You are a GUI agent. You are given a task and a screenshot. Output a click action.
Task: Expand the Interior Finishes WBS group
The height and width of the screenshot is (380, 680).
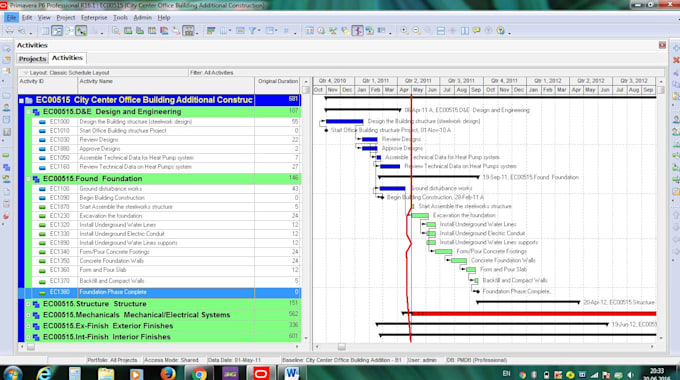tap(28, 337)
